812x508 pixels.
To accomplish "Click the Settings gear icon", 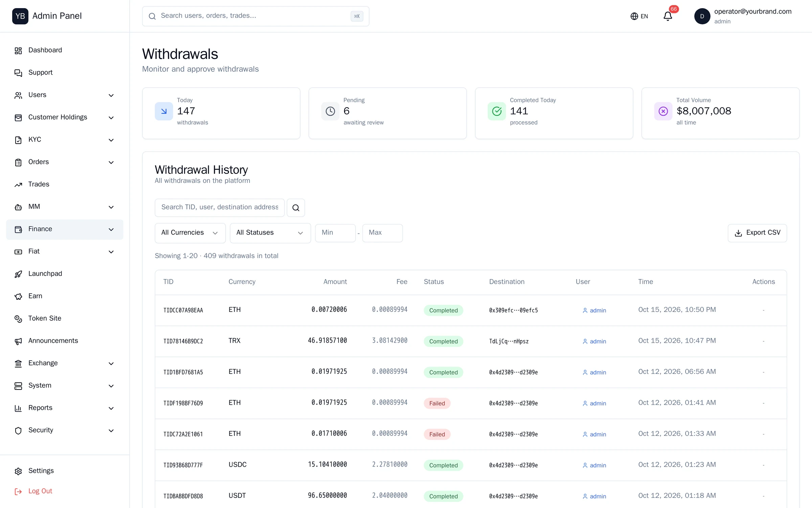I will (x=18, y=471).
